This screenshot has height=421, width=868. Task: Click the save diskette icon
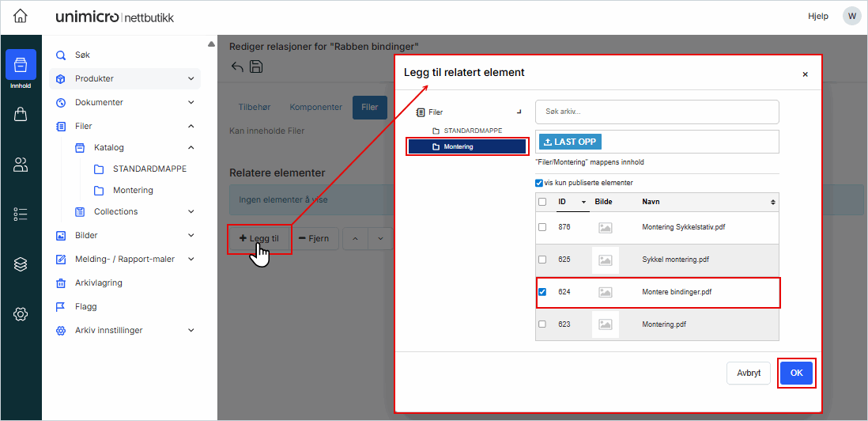click(256, 67)
